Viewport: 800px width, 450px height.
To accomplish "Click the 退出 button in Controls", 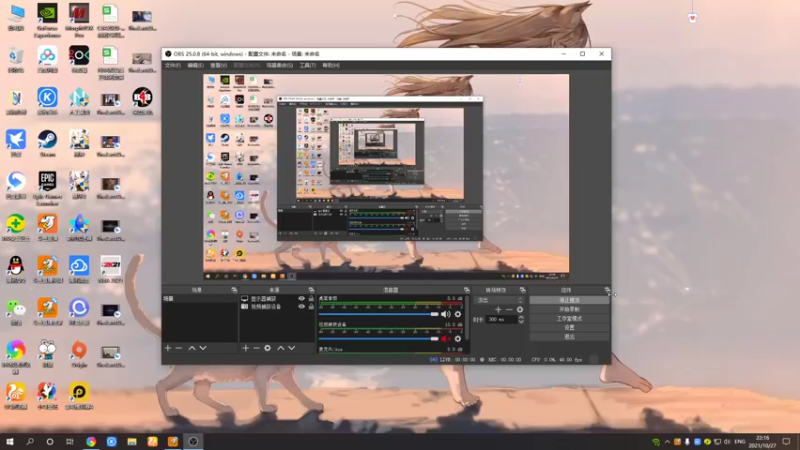I will point(569,337).
